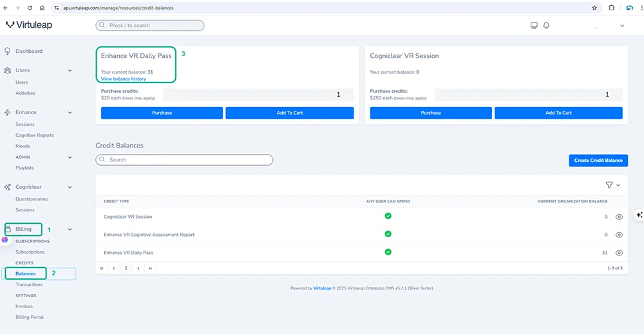Open Activities under Users
This screenshot has width=644, height=334.
pos(26,93)
